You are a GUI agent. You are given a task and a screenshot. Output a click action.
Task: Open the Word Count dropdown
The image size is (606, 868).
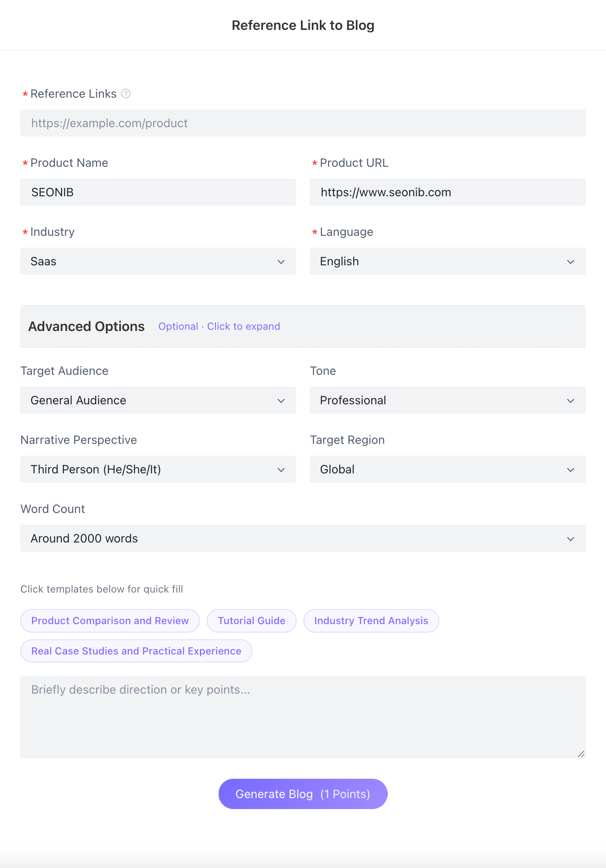[303, 538]
